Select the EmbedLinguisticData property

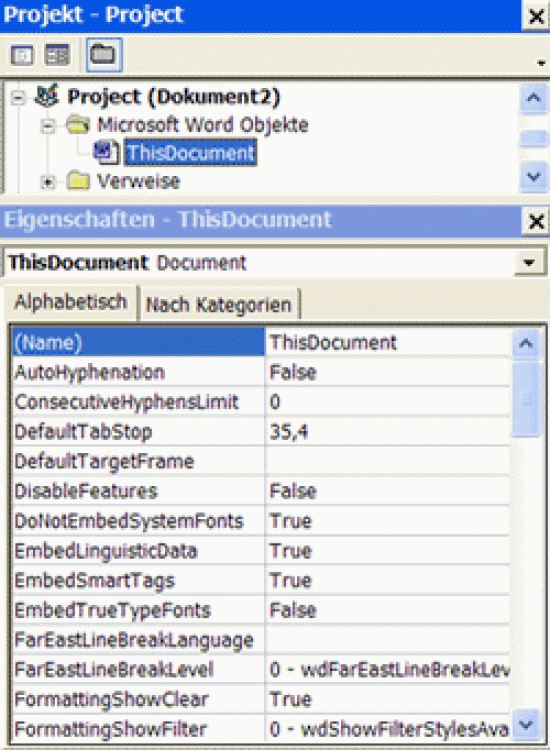138,551
